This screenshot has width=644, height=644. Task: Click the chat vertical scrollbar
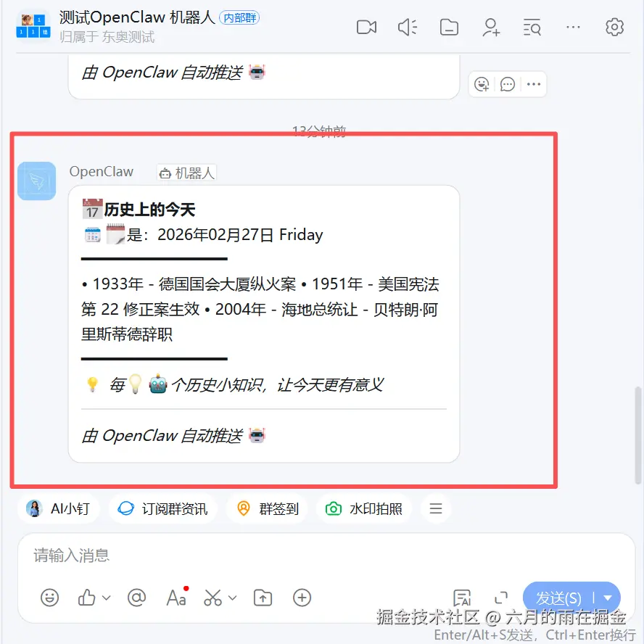(638, 434)
